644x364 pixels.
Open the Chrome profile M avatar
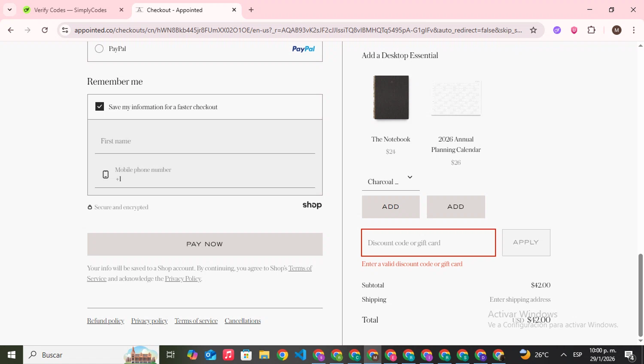(x=617, y=30)
